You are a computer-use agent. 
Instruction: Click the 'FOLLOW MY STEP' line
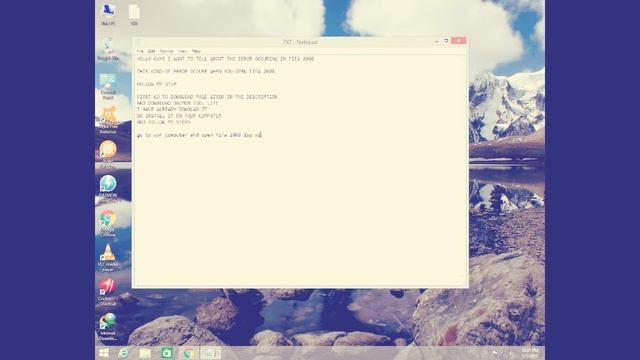[156, 84]
